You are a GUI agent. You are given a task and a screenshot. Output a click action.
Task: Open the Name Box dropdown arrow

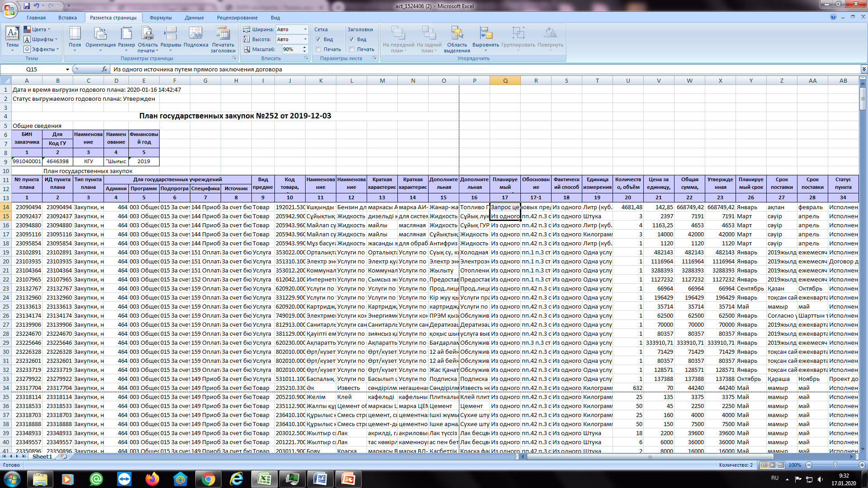67,69
